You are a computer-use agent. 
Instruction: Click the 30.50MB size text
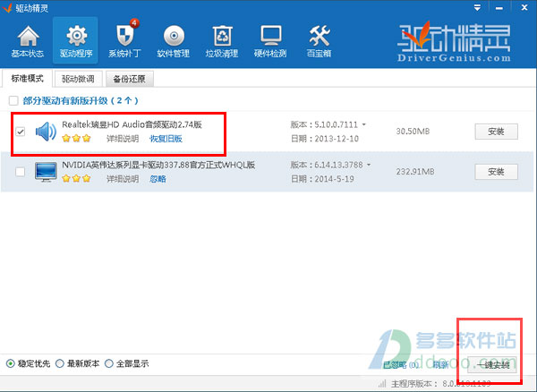tap(413, 132)
